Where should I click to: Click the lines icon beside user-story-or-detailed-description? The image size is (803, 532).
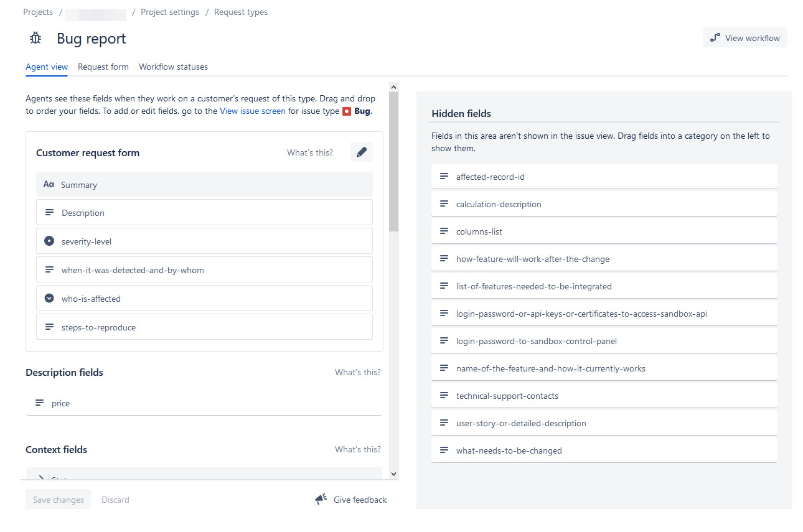(444, 423)
